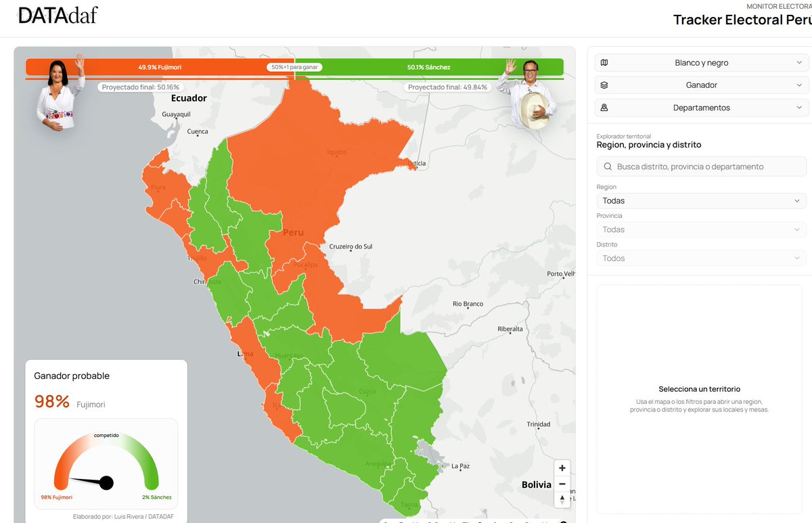The image size is (812, 523).
Task: Click the Region, provincia y distrito heading
Action: 649,145
